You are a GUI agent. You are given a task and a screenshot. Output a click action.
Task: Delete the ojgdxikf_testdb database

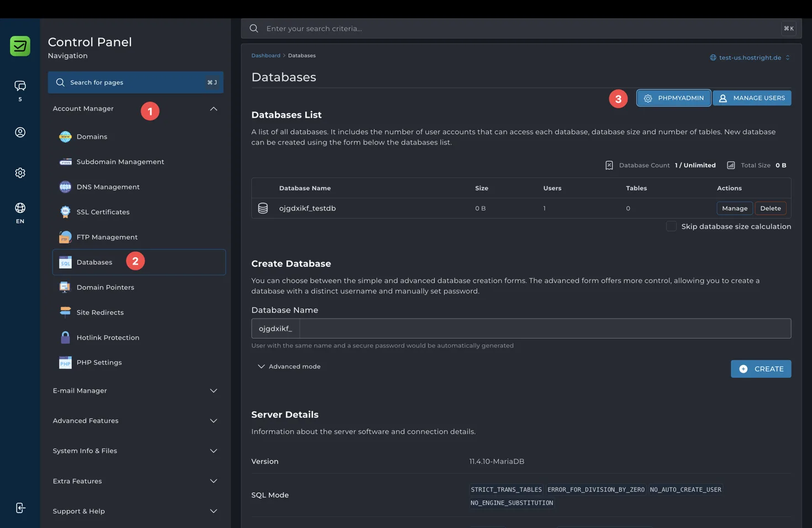[x=770, y=208]
